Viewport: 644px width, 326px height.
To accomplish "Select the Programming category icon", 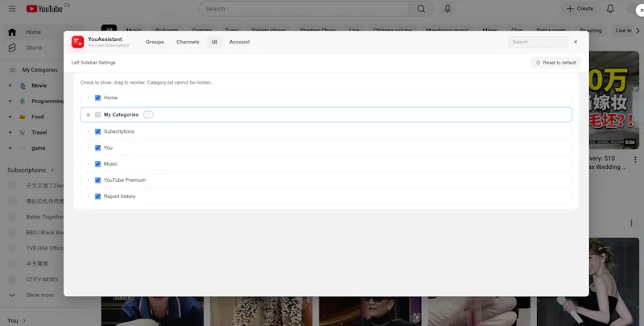I will click(23, 101).
